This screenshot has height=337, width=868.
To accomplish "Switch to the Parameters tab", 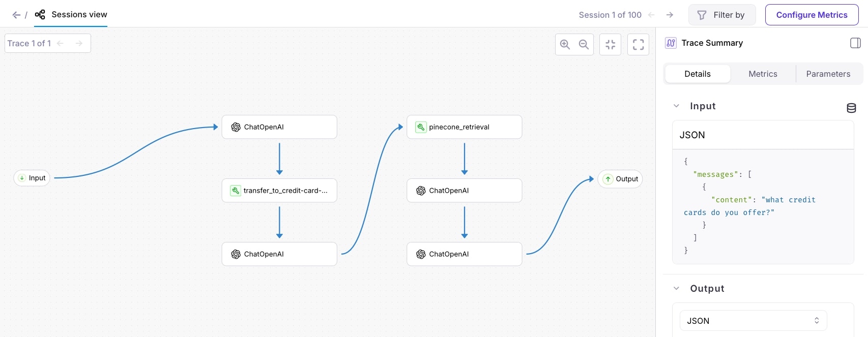I will (x=828, y=74).
